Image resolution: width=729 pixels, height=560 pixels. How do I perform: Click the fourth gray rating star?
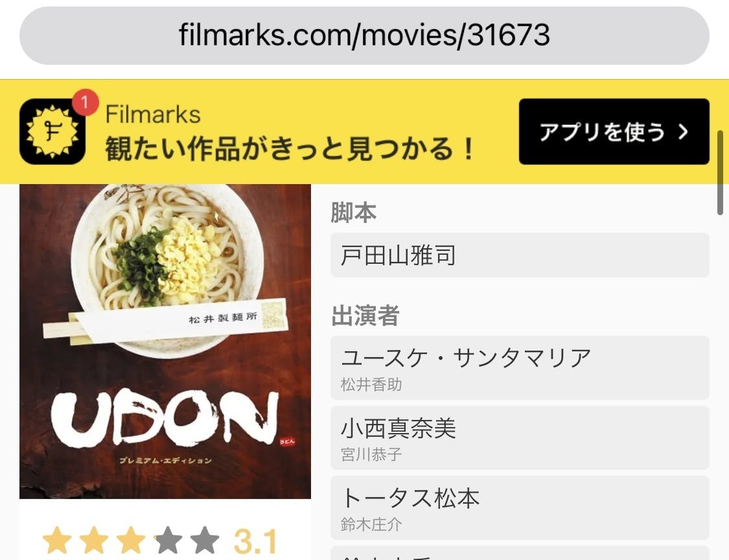168,541
